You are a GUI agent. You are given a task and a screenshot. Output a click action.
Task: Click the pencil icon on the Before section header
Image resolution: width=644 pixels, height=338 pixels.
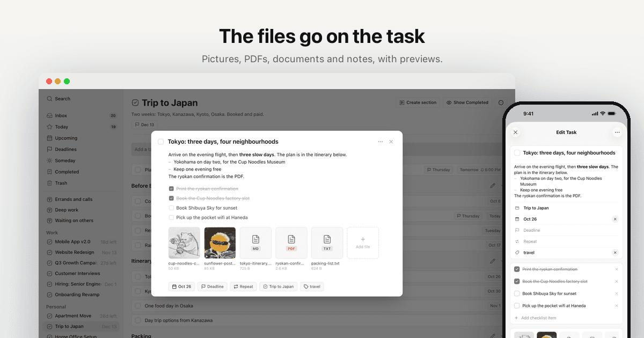493,186
